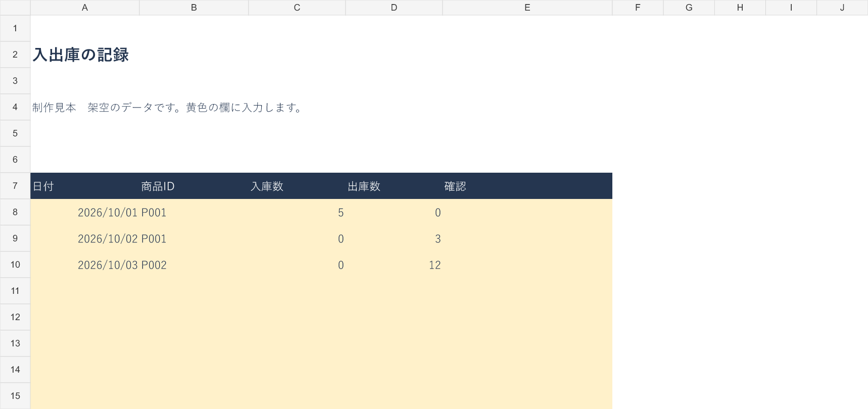The height and width of the screenshot is (409, 868).
Task: Select row 3 header
Action: 15,81
